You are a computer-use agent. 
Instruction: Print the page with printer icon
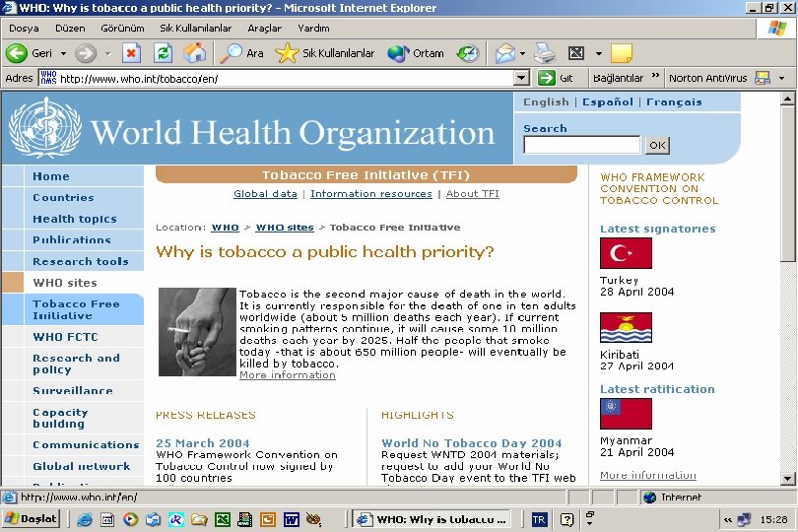point(545,53)
